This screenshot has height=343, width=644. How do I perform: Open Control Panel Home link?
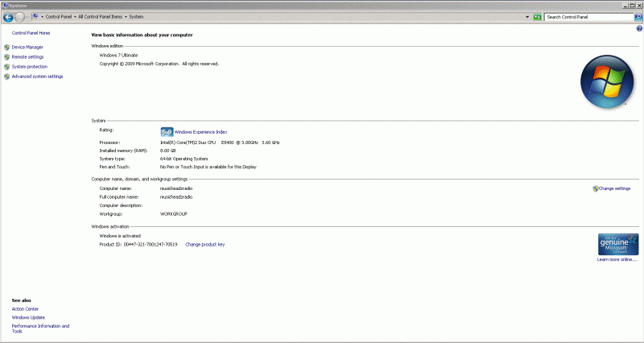31,33
